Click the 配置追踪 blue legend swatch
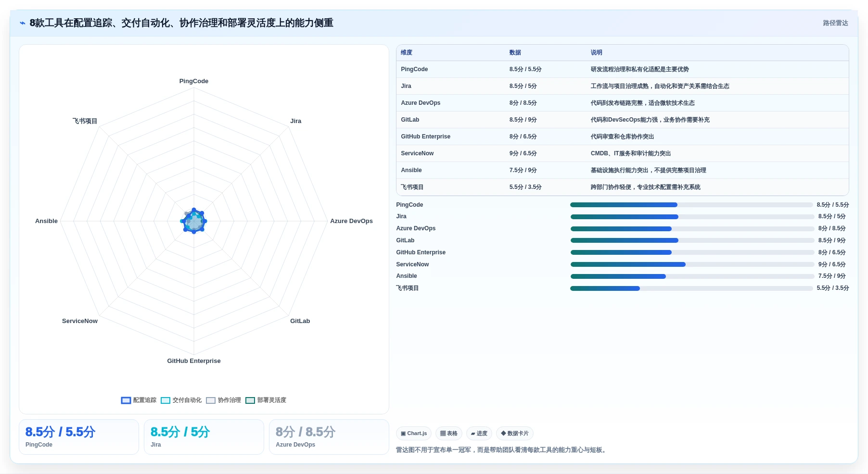 [x=126, y=400]
